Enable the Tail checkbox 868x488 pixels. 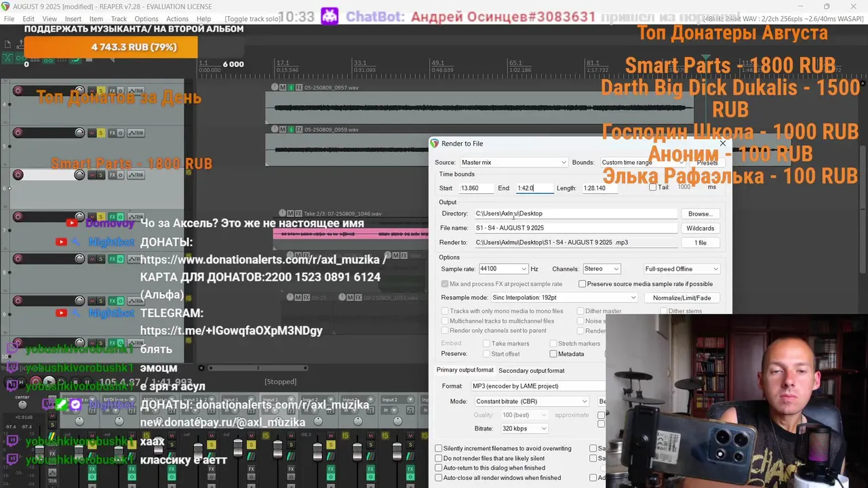click(x=652, y=188)
